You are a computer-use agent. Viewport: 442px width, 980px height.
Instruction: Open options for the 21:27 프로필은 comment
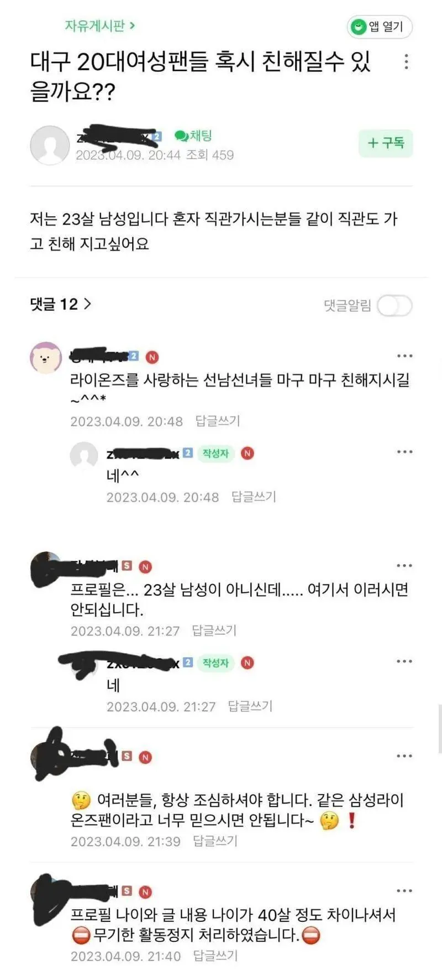(404, 565)
